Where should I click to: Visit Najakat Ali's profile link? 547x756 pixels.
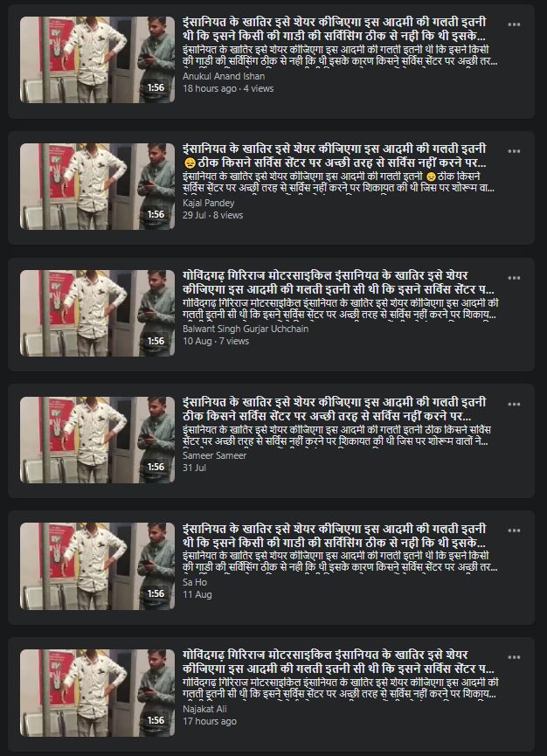204,709
